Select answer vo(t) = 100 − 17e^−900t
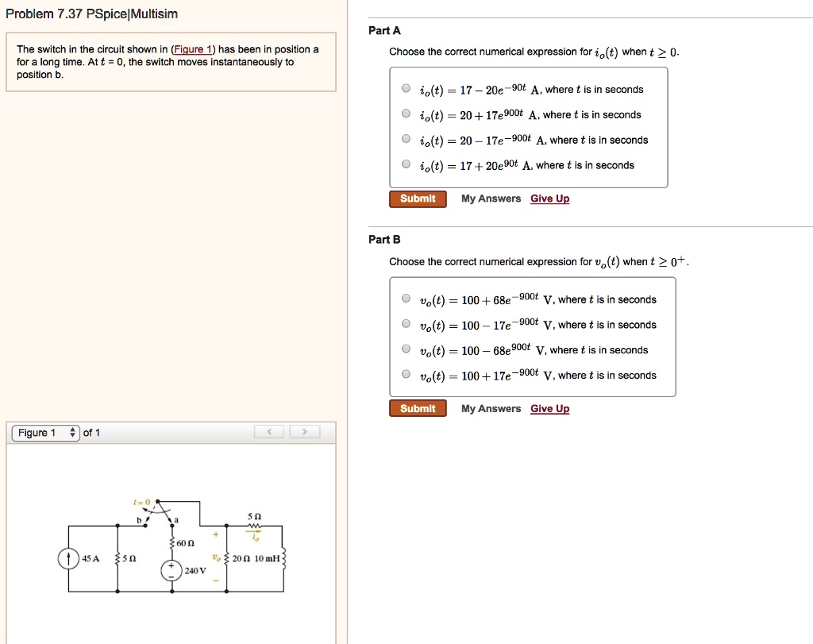The image size is (813, 644). [x=405, y=324]
